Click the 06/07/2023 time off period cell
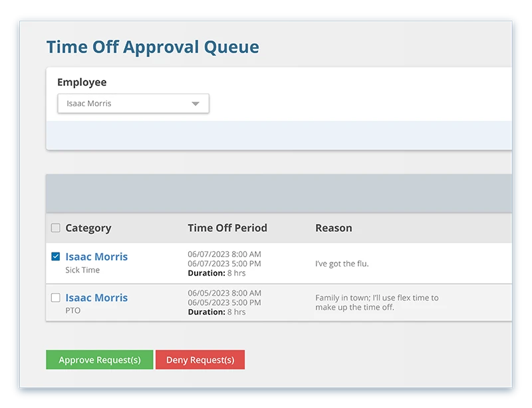Screen dimensions: 532x408 tap(224, 263)
